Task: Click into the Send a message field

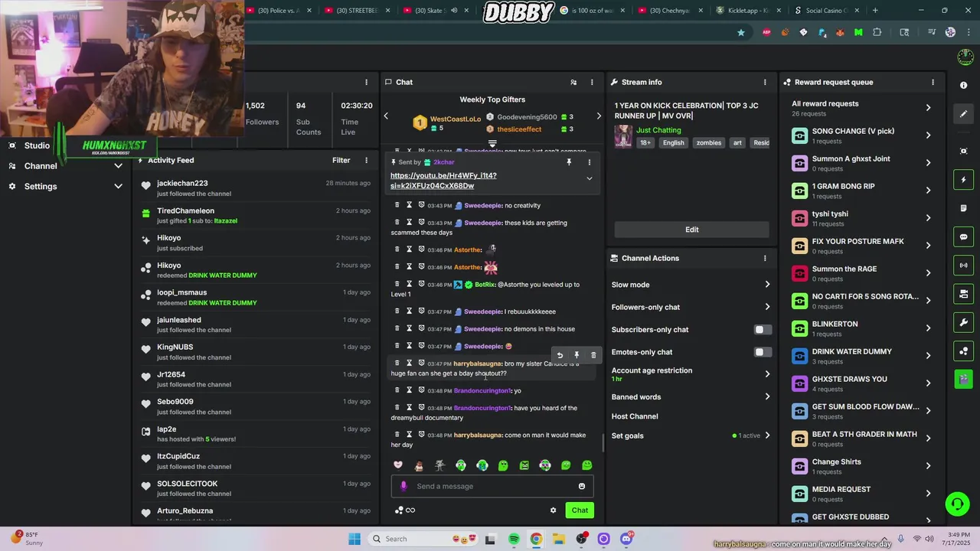Action: pyautogui.click(x=492, y=486)
